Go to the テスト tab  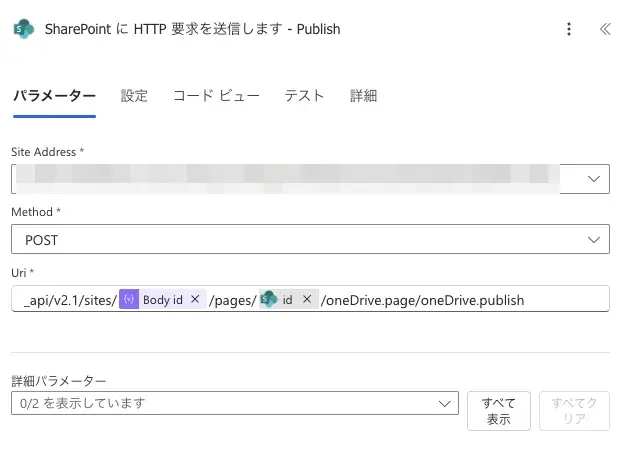click(304, 96)
